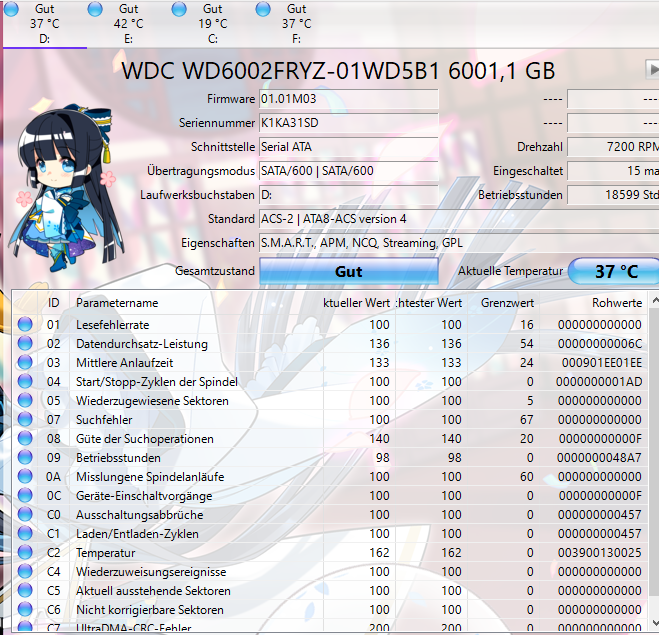
Task: Click the 37 °C current temperature button
Action: pyautogui.click(x=614, y=271)
